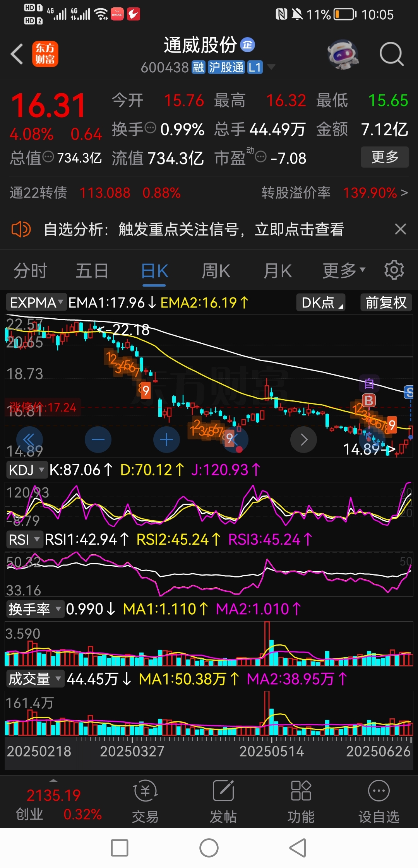Open 自选分析 signal notice
Image resolution: width=418 pixels, height=868 pixels.
click(194, 229)
